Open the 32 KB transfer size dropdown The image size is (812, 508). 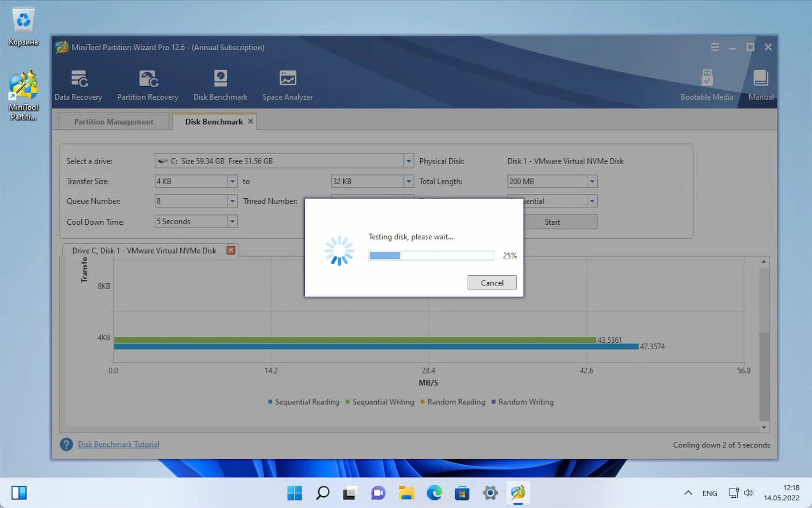(409, 181)
